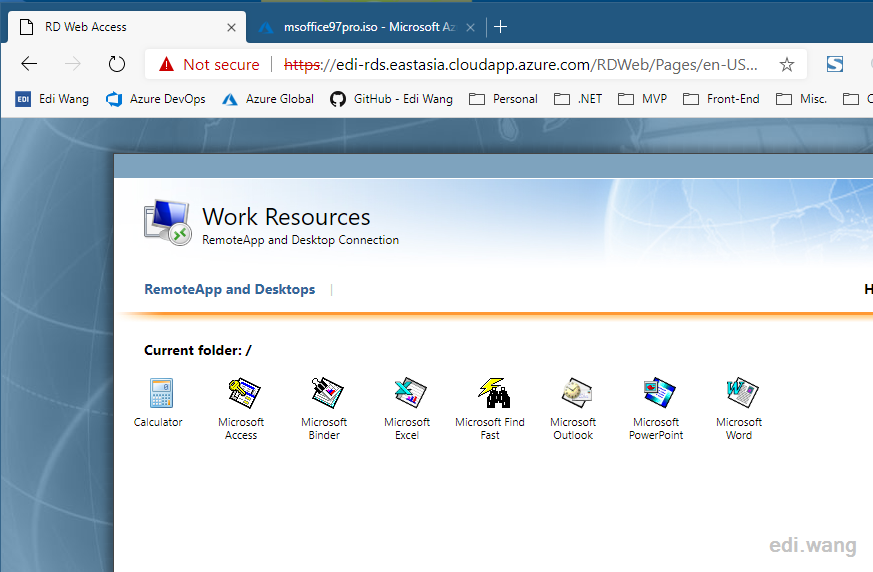
Task: Select the RemoteApp and Desktops tab
Action: [x=229, y=289]
